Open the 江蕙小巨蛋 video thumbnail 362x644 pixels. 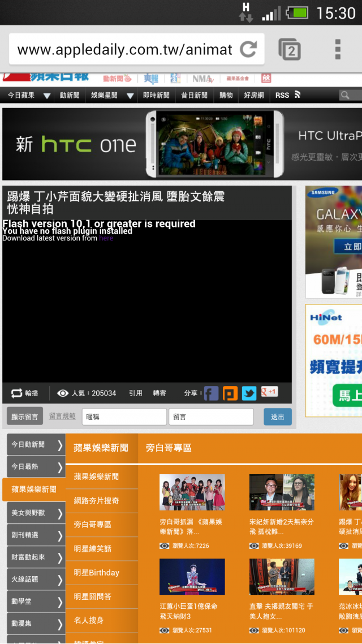[192, 577]
